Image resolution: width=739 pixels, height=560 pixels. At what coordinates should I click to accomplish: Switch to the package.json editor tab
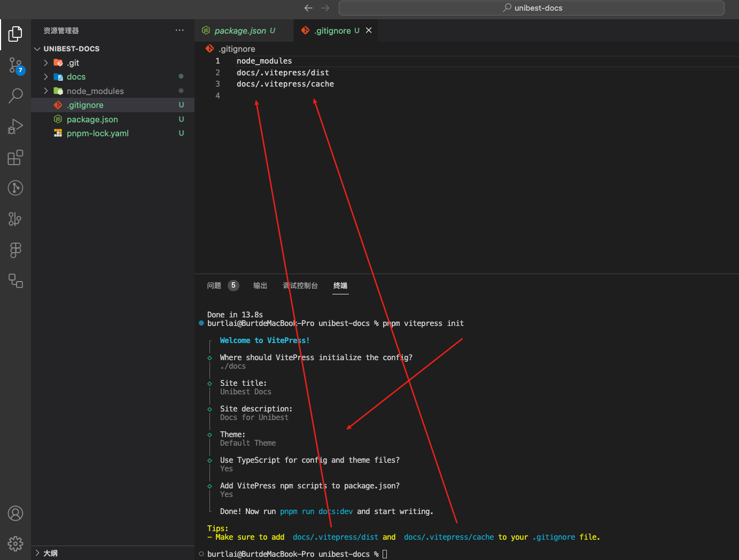(244, 30)
